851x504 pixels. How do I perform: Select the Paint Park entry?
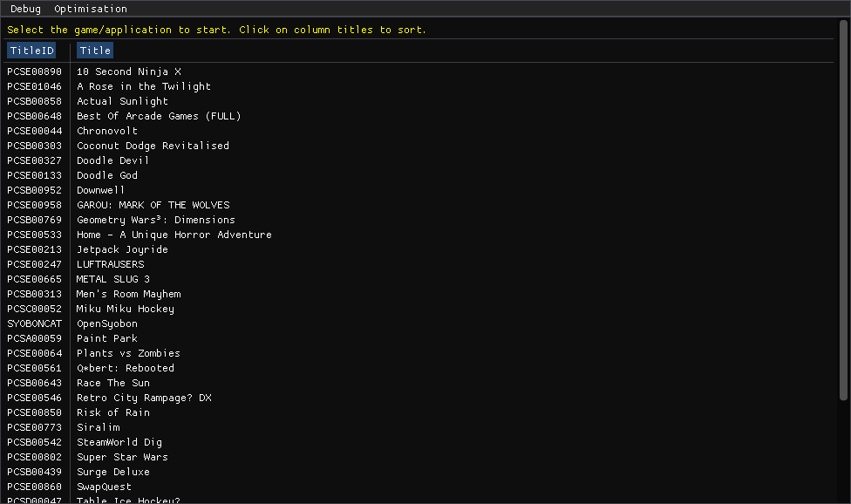pos(107,338)
